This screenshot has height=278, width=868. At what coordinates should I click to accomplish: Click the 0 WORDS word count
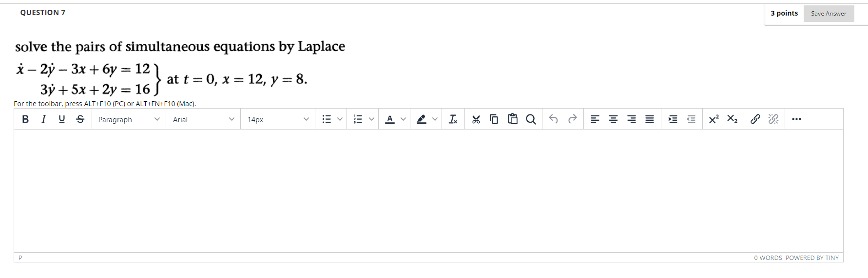[x=768, y=258]
